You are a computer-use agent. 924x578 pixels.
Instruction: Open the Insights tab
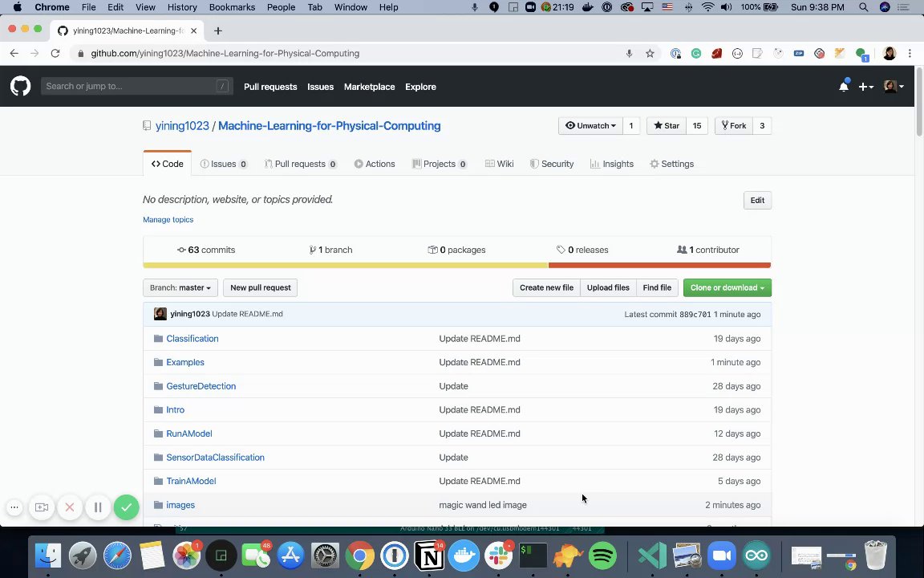(x=612, y=164)
